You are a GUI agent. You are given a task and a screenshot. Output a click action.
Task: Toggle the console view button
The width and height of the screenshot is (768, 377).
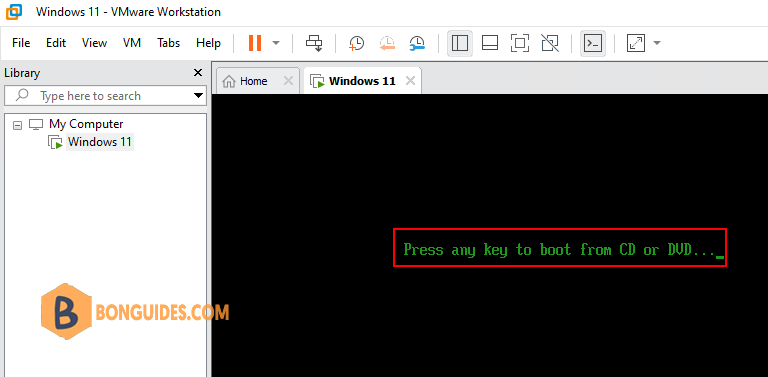pyautogui.click(x=593, y=43)
